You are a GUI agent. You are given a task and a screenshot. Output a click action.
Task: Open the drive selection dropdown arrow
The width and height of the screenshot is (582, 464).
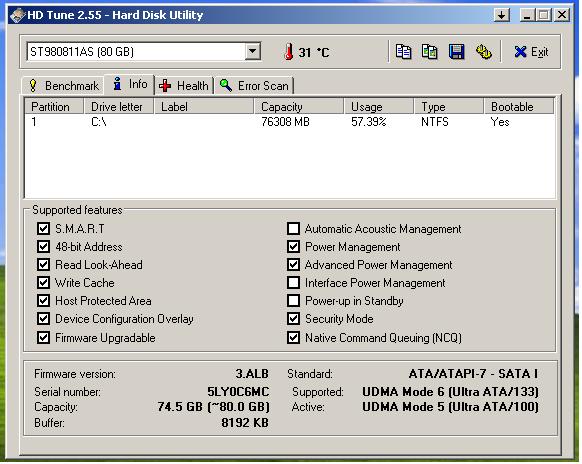point(252,52)
